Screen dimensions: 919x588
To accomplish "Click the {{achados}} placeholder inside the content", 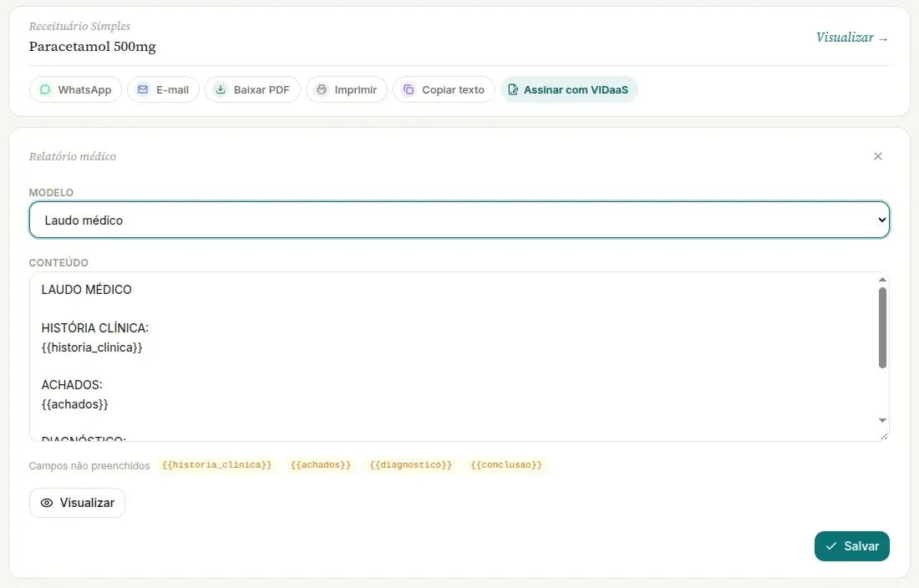I will pos(74,404).
